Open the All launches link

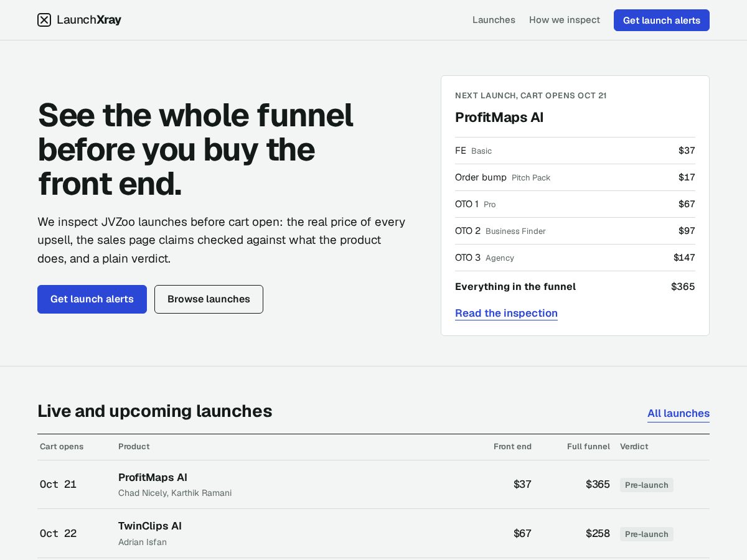pyautogui.click(x=679, y=413)
